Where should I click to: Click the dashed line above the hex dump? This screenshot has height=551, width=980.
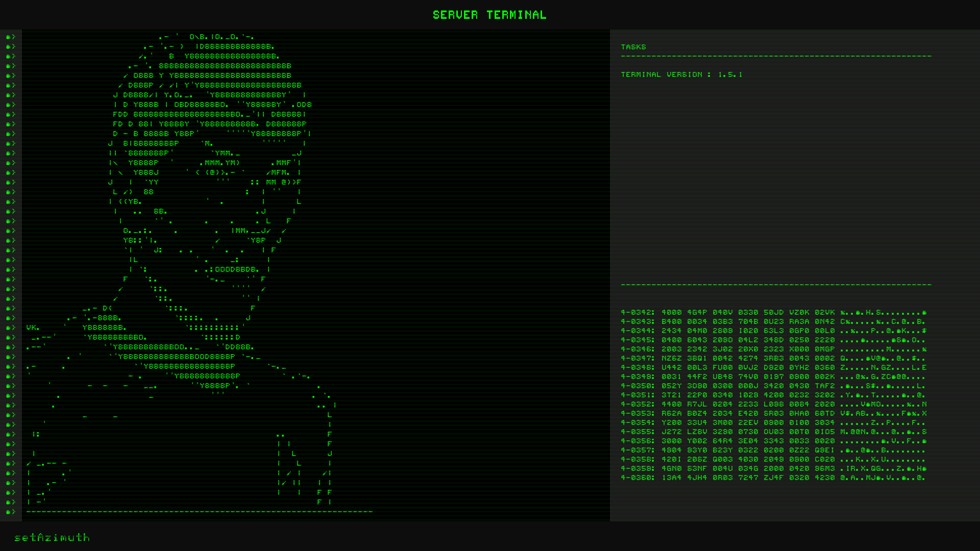point(776,285)
